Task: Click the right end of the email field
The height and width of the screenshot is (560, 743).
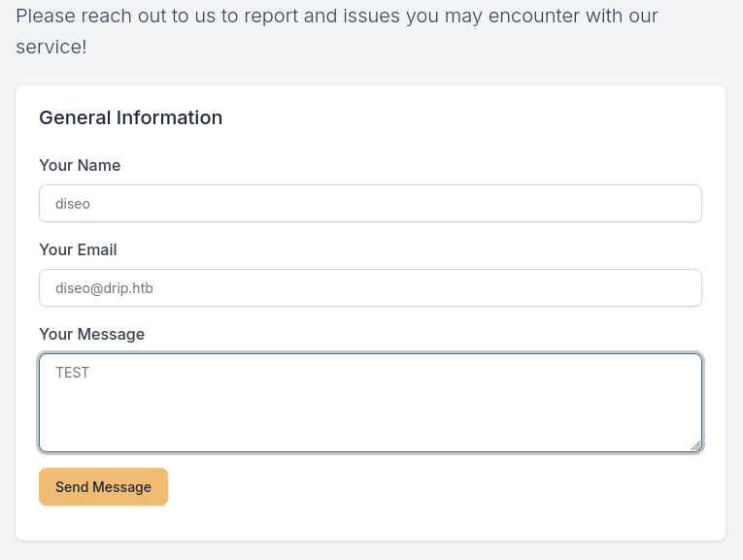Action: (x=670, y=288)
